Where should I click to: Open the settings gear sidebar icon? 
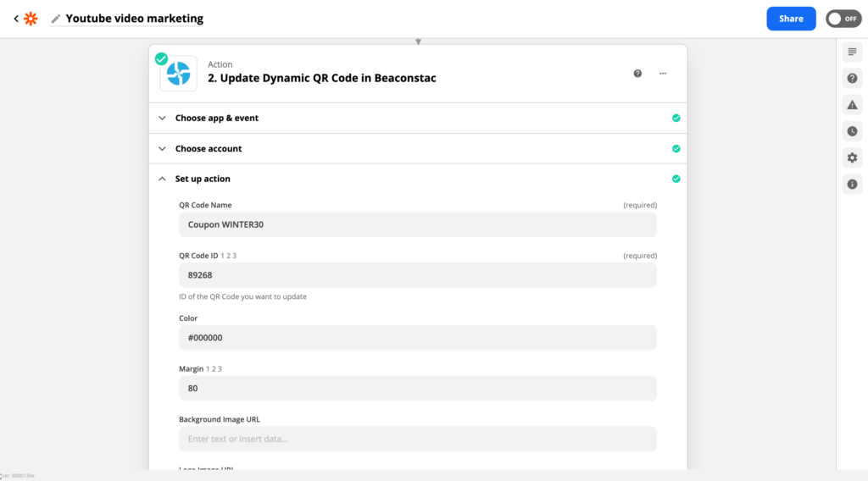(x=852, y=158)
